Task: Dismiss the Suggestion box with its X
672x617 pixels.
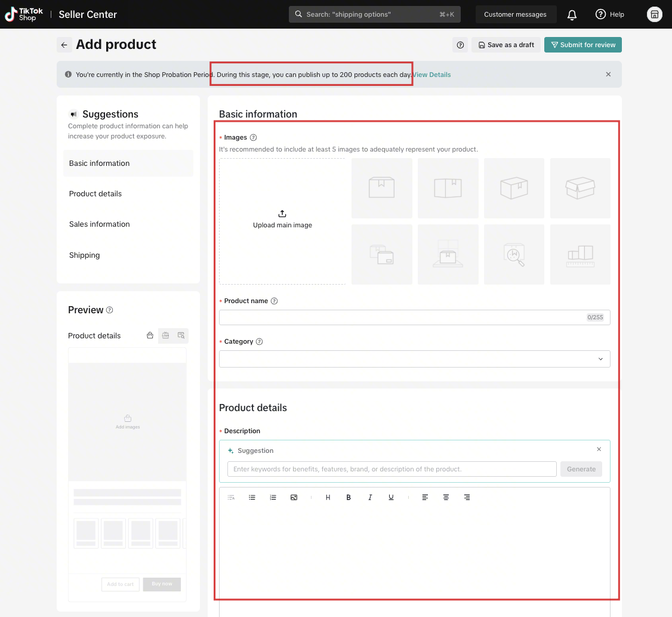Action: [x=599, y=449]
